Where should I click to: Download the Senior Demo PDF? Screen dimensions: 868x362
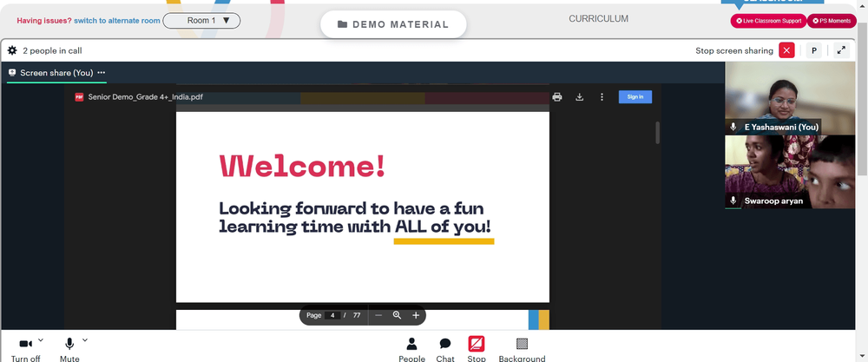pos(580,97)
